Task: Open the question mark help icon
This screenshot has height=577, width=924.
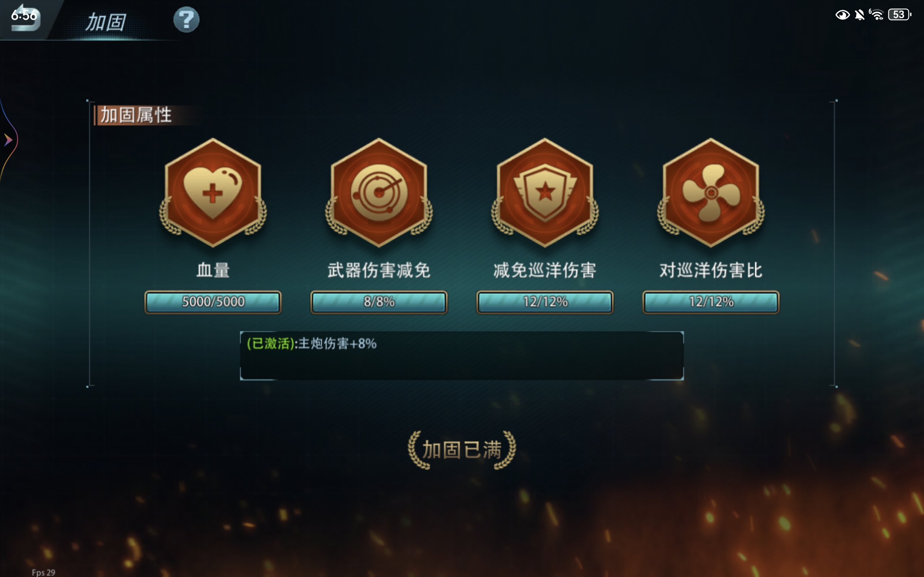Action: pyautogui.click(x=186, y=19)
